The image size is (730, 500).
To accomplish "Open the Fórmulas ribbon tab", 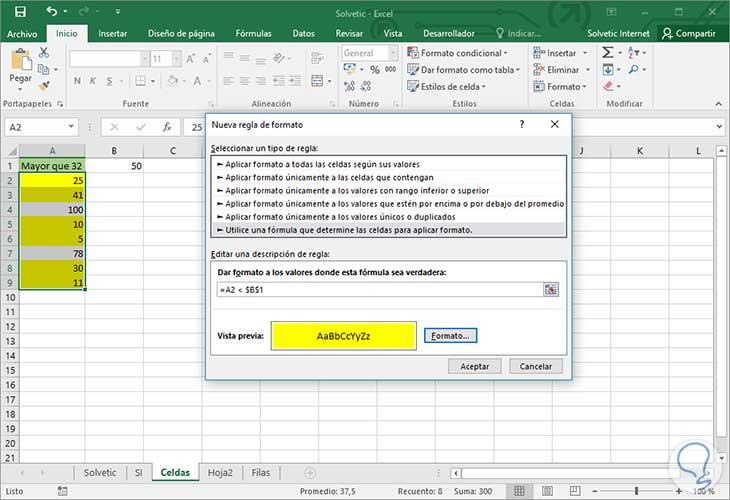I will 253,33.
